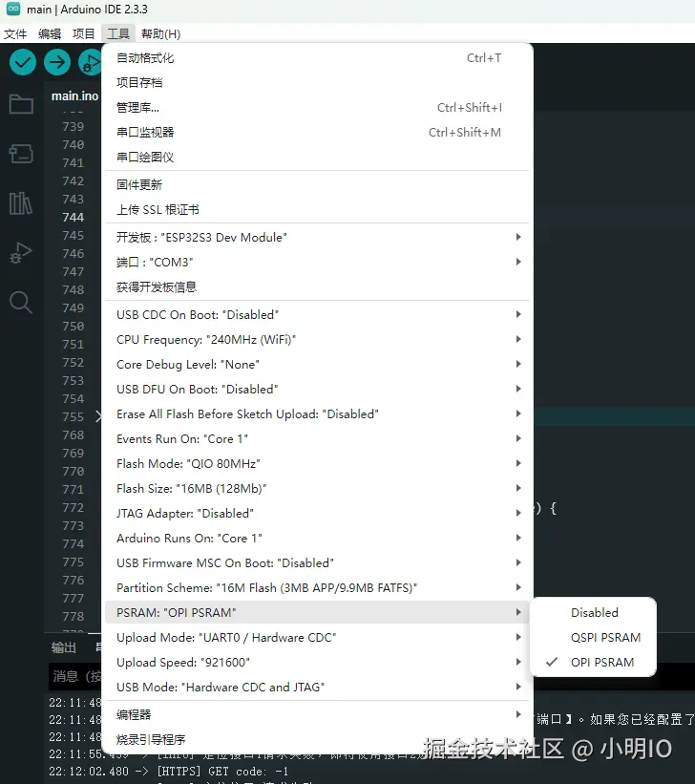The image size is (695, 784).
Task: Expand Flash Size 16MB submenu
Action: 317,489
